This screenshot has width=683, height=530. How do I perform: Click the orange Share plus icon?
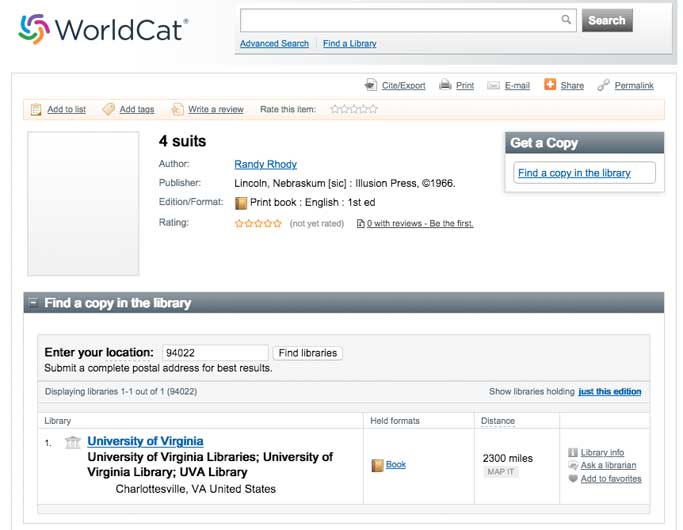[550, 84]
